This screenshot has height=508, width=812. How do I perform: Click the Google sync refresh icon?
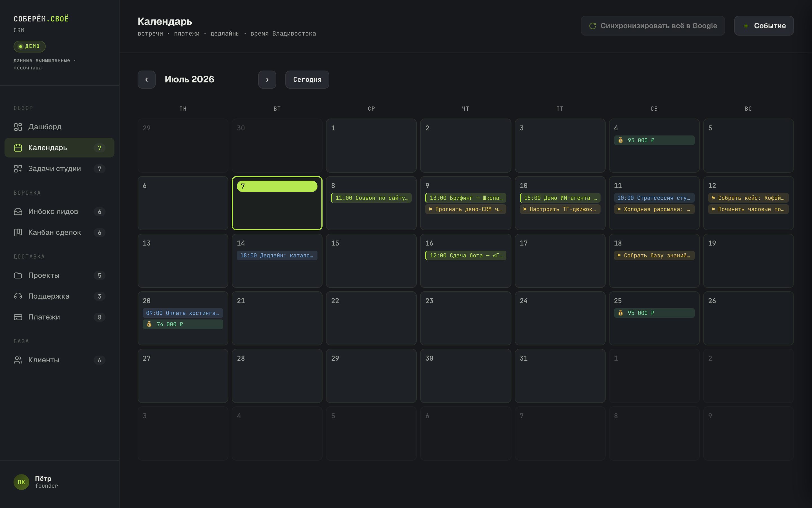(x=593, y=26)
